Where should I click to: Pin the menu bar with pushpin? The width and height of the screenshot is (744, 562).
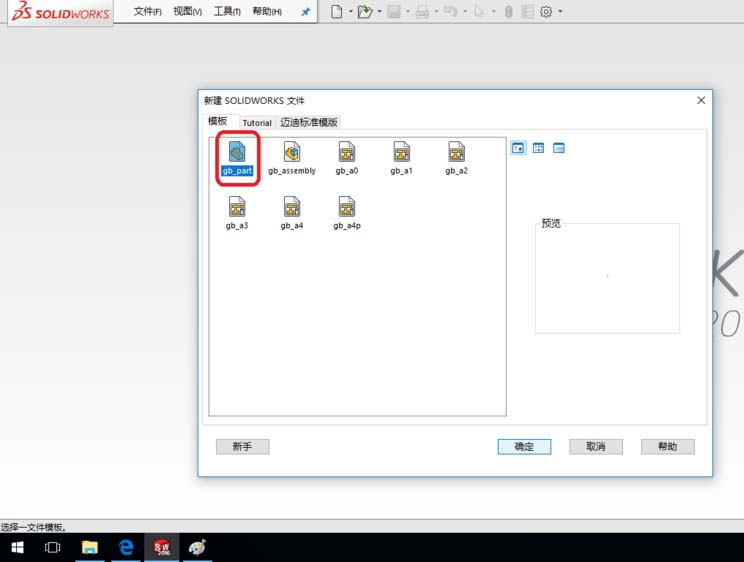pyautogui.click(x=306, y=12)
